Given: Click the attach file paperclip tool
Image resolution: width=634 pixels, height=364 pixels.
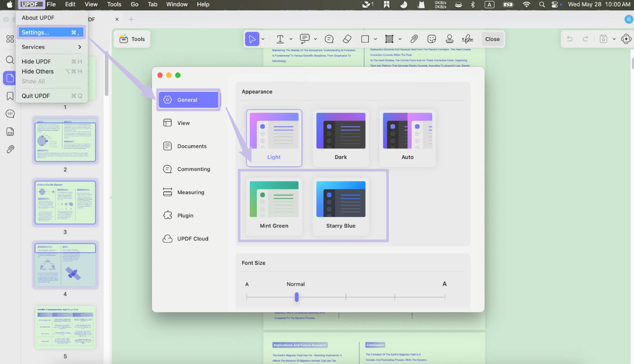Looking at the screenshot, I should [414, 39].
